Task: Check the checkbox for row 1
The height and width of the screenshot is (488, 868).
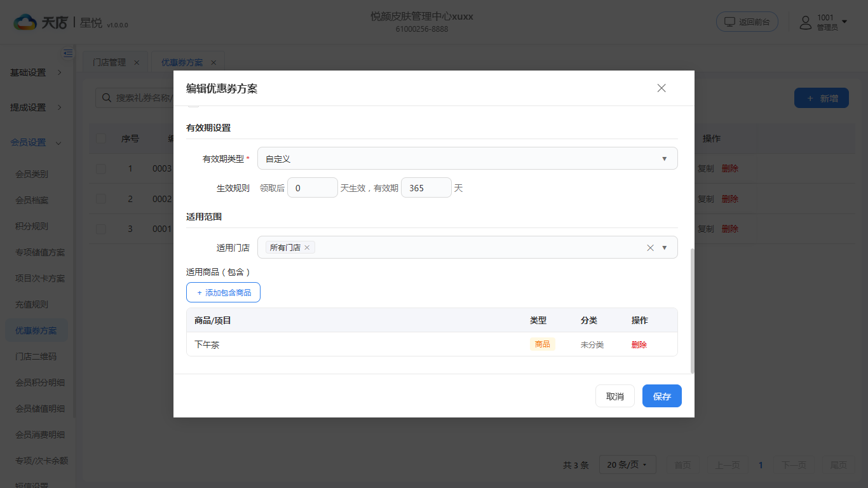Action: point(101,168)
